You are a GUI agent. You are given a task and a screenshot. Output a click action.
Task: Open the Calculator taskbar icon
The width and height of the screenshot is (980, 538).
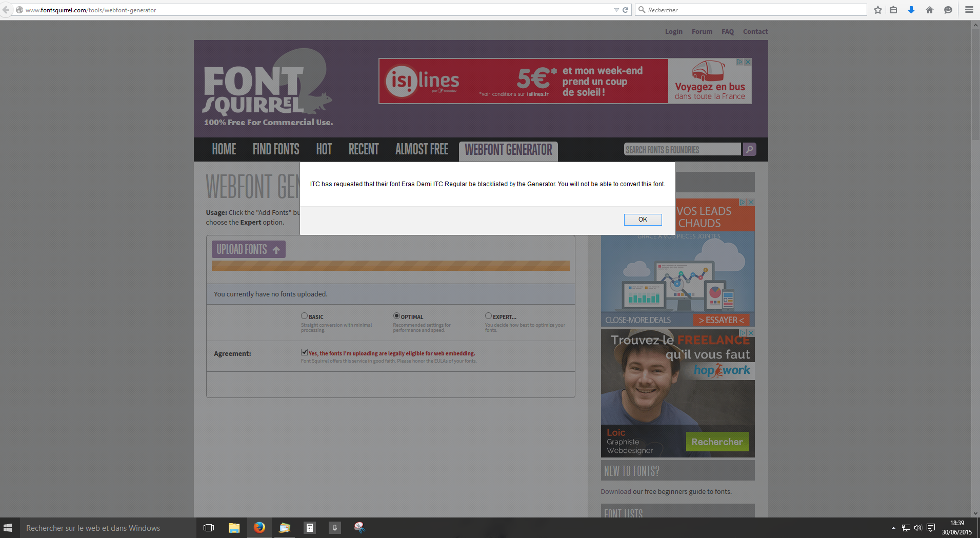309,528
